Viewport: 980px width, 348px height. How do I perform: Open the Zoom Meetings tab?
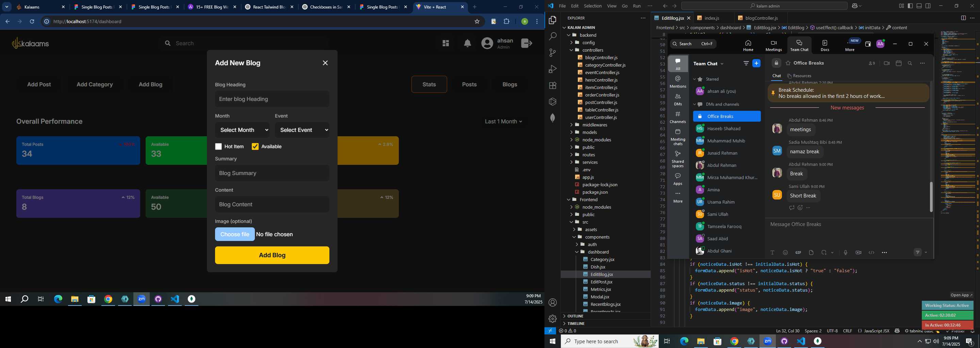coord(773,46)
